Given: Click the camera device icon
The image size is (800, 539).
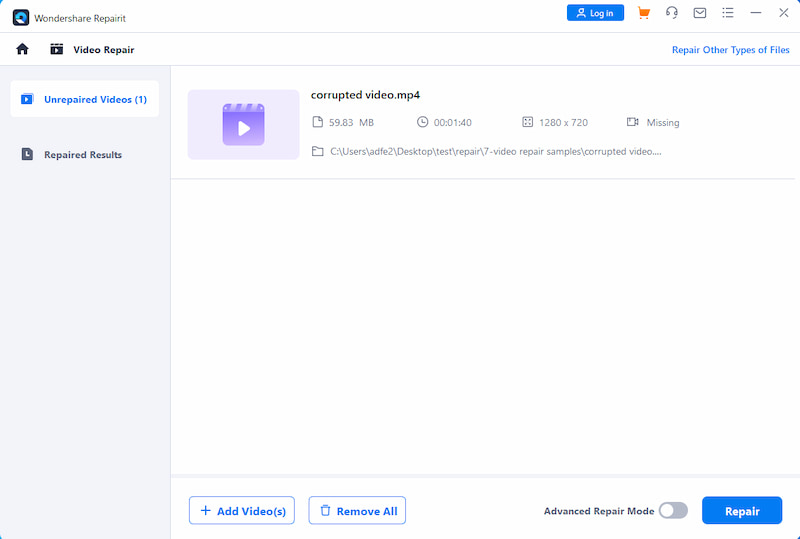Looking at the screenshot, I should point(633,122).
